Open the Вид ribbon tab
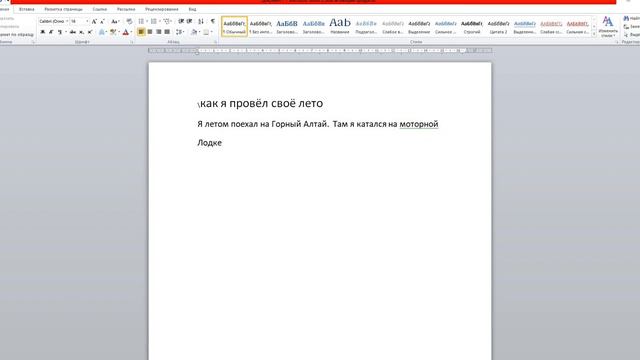The height and width of the screenshot is (360, 640). point(192,9)
